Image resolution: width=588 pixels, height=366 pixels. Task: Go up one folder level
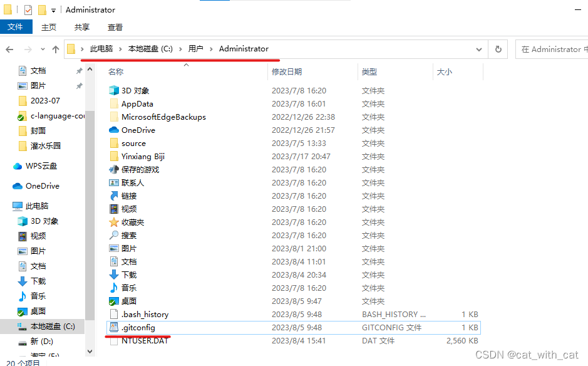[x=55, y=49]
